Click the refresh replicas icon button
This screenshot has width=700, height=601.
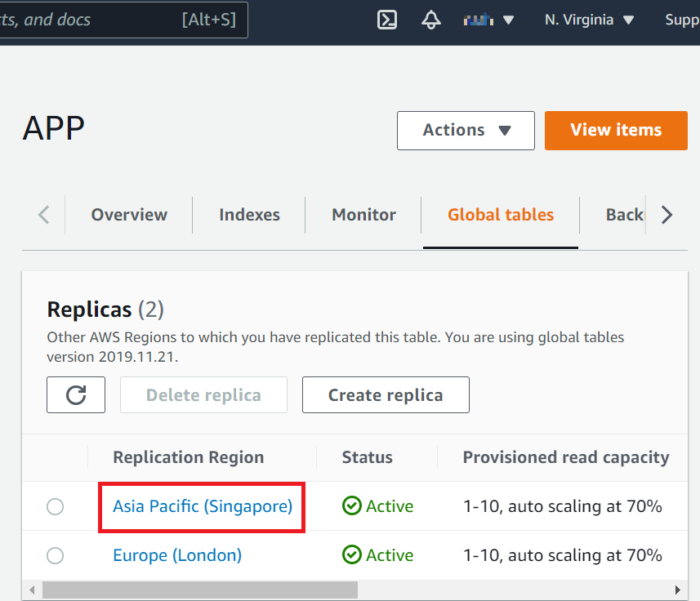tap(76, 395)
